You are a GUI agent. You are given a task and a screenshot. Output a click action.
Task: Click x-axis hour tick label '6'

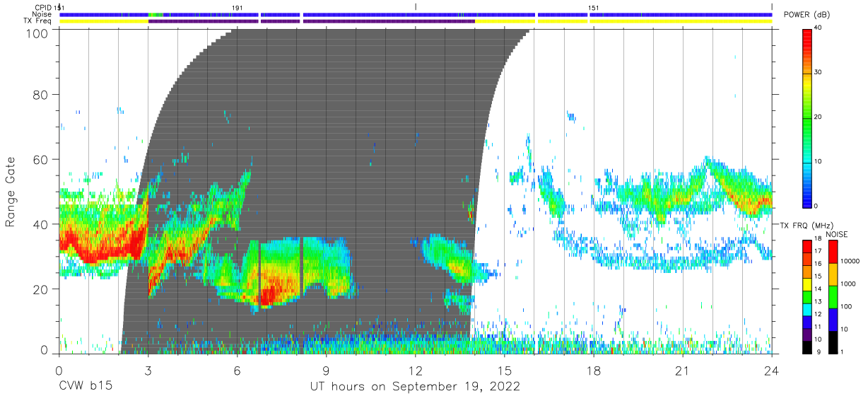[237, 370]
